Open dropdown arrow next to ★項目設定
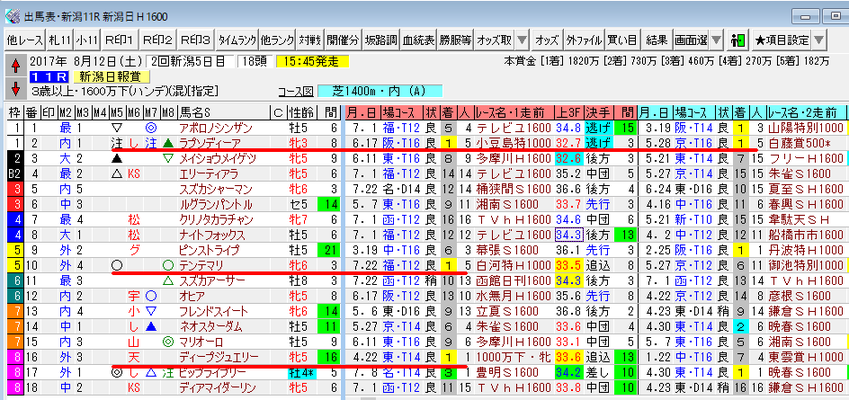The image size is (849, 400). [819, 41]
